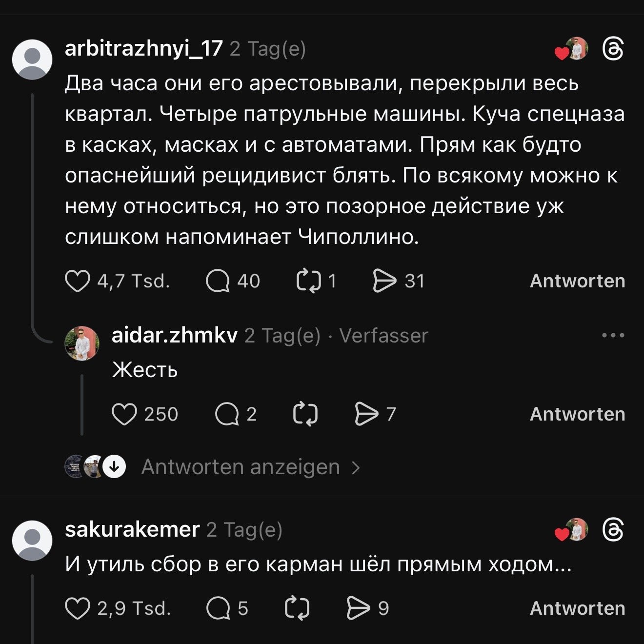Repost aidar.zhmkv's reply
The image size is (644, 644).
305,414
